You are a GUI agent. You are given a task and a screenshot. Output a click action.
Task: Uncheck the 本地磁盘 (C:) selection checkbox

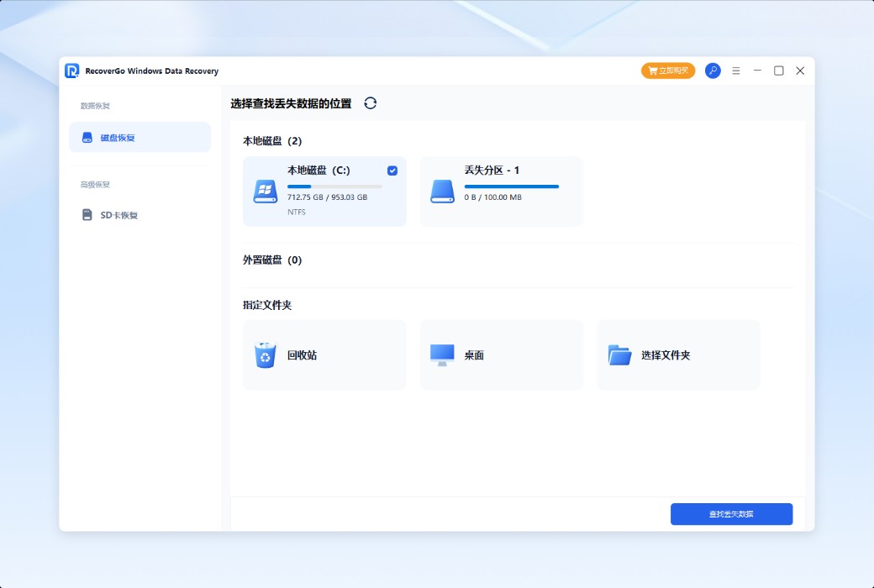point(392,170)
